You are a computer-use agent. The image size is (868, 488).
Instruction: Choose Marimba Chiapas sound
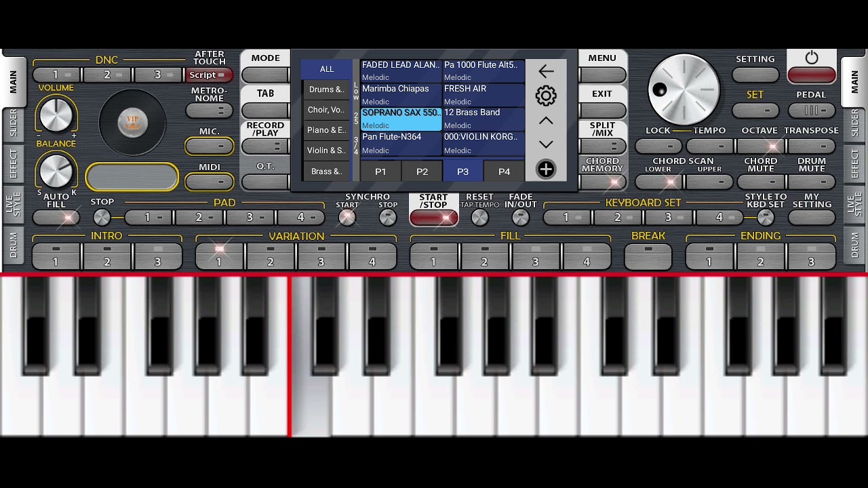tap(401, 95)
